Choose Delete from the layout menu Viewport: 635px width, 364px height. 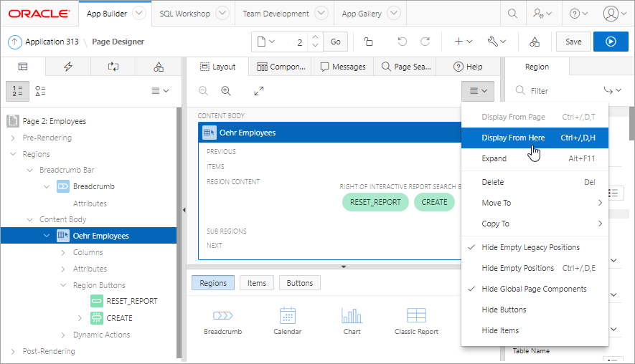(535, 182)
